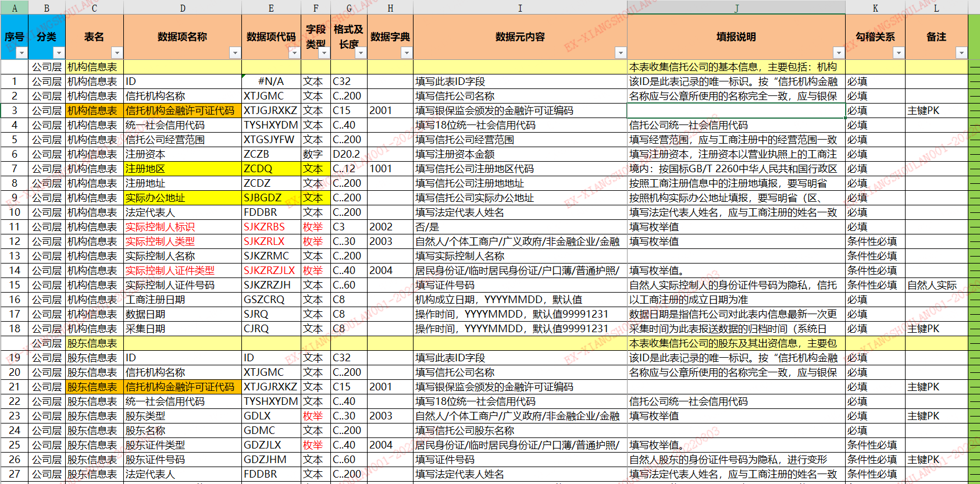The width and height of the screenshot is (980, 484).
Task: Click the GDZJHM code cell
Action: (271, 460)
